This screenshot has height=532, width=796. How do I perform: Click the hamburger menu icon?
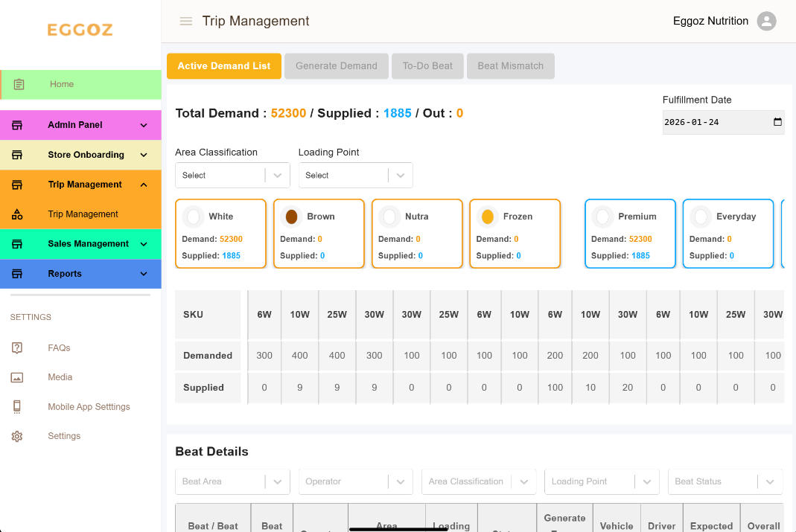[x=186, y=22]
